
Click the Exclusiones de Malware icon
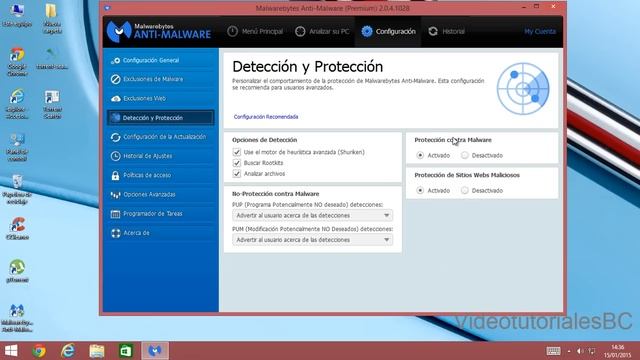[116, 79]
